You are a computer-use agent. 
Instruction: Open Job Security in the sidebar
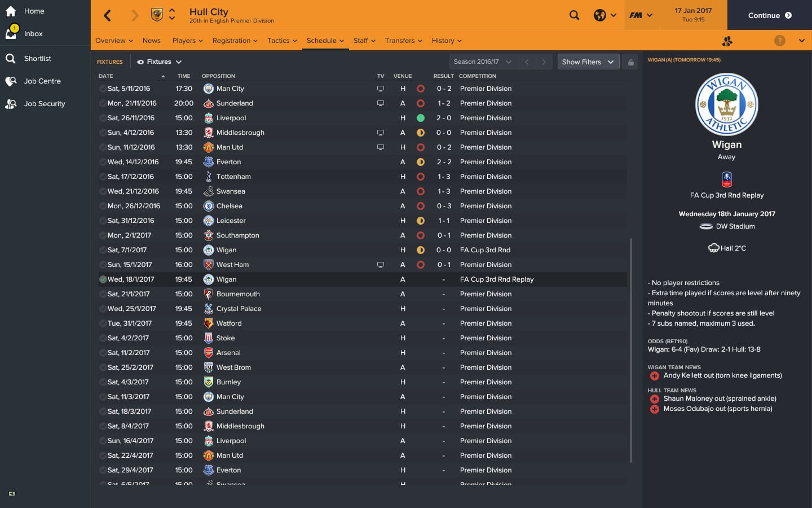click(45, 104)
